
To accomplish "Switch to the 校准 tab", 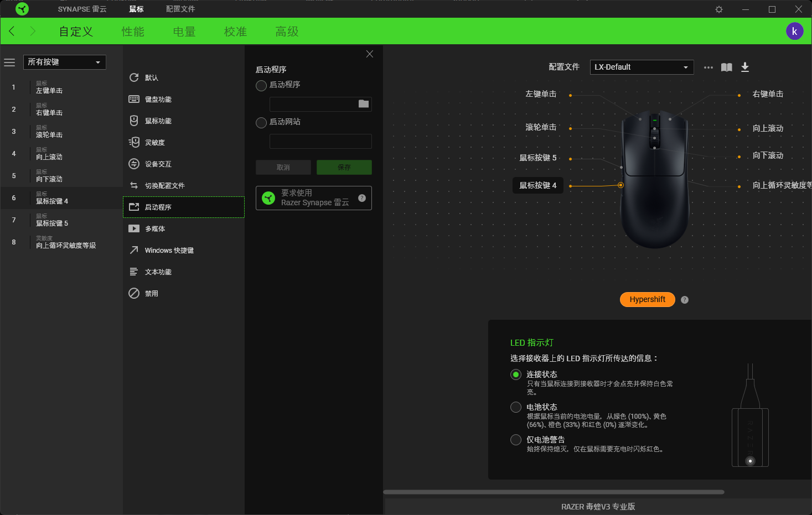I will [235, 32].
